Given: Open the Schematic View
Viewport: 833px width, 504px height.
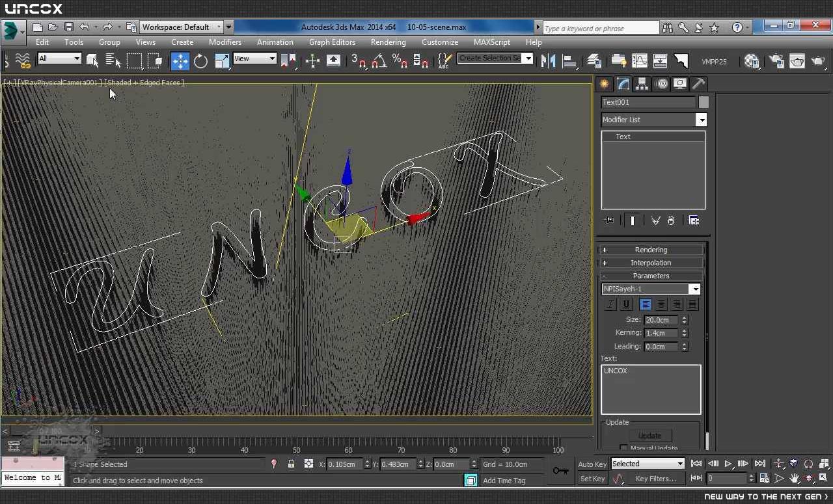Looking at the screenshot, I should tap(660, 61).
